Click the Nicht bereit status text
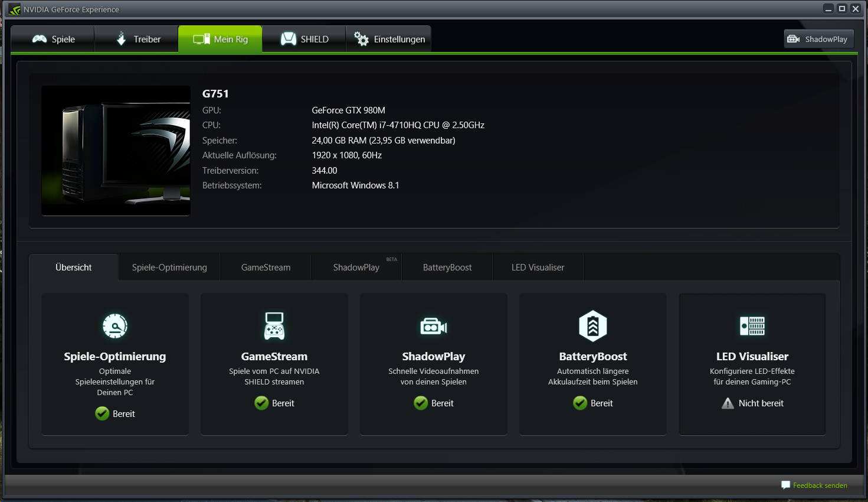This screenshot has height=502, width=868. coord(761,403)
